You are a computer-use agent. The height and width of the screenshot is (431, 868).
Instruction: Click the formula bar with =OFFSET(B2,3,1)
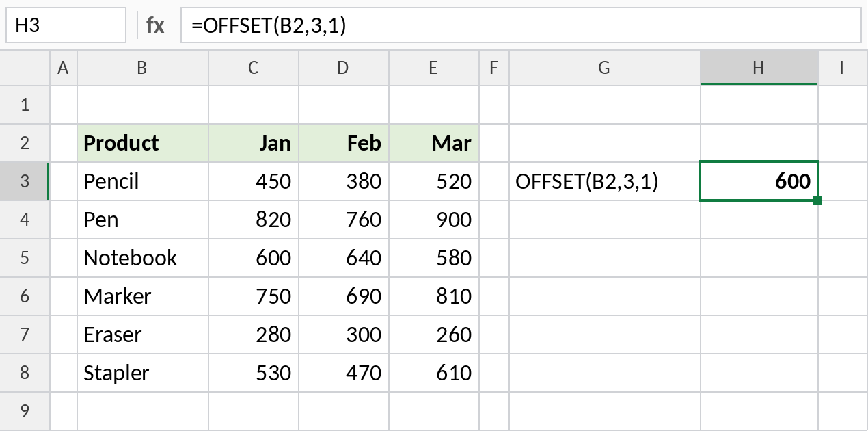click(x=520, y=25)
